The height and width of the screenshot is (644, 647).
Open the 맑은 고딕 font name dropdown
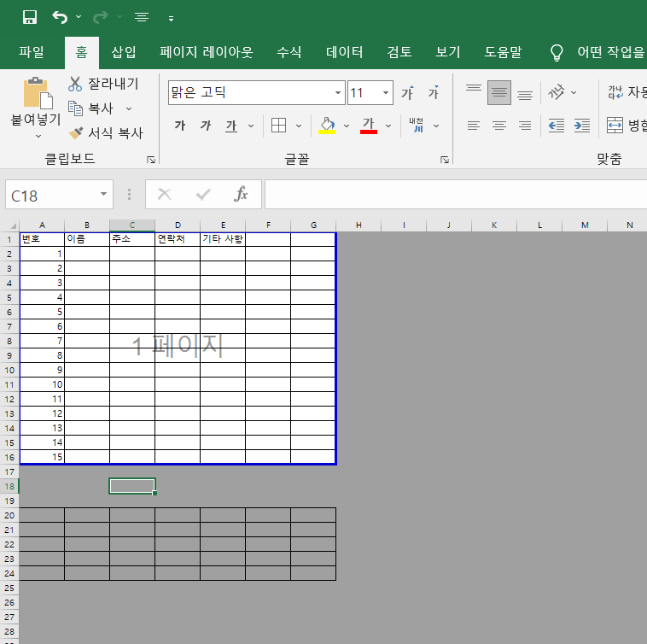[x=338, y=92]
